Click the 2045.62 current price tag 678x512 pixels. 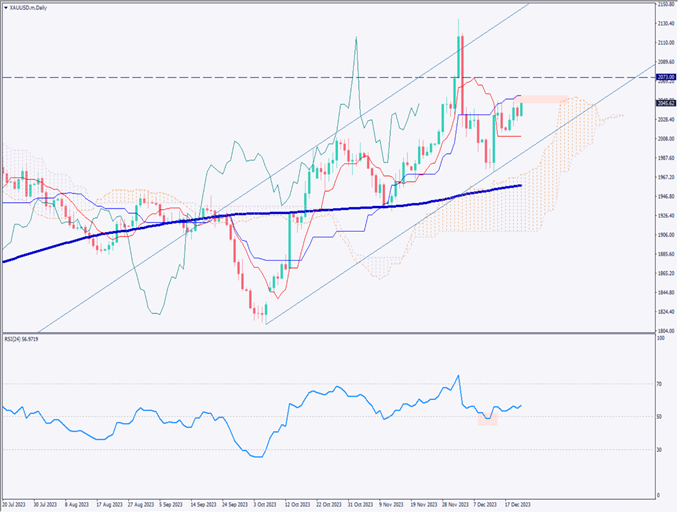665,102
